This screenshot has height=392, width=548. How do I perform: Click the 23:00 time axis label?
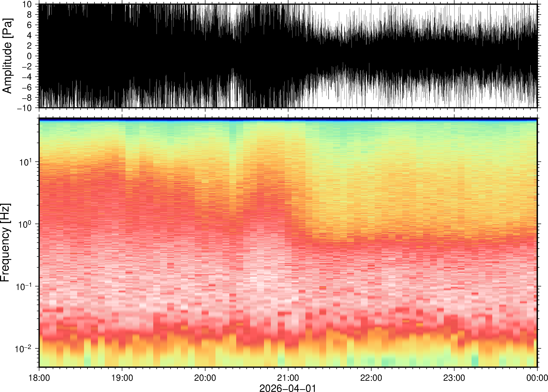click(454, 378)
